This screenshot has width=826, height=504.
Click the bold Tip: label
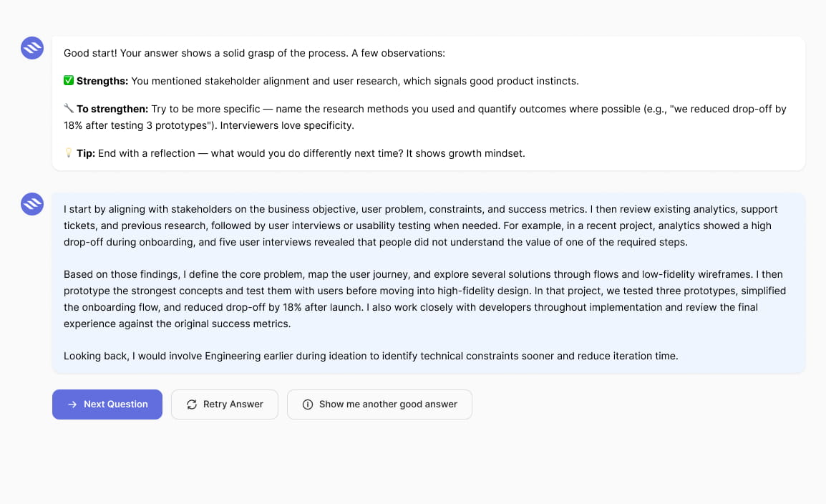tap(86, 153)
